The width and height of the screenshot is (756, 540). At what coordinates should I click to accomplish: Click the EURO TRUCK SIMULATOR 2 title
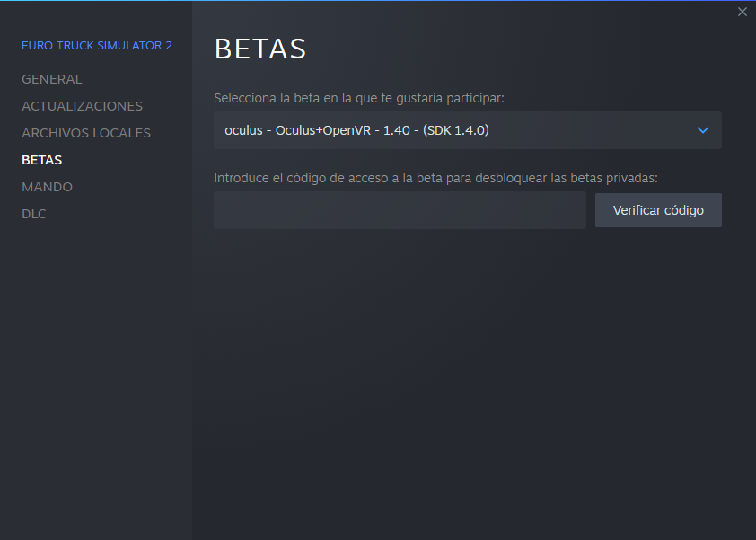[97, 45]
